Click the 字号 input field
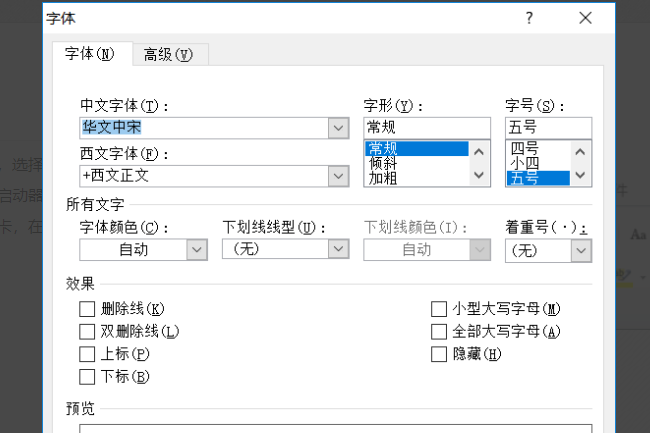Screen dimensions: 650x433 pos(548,127)
